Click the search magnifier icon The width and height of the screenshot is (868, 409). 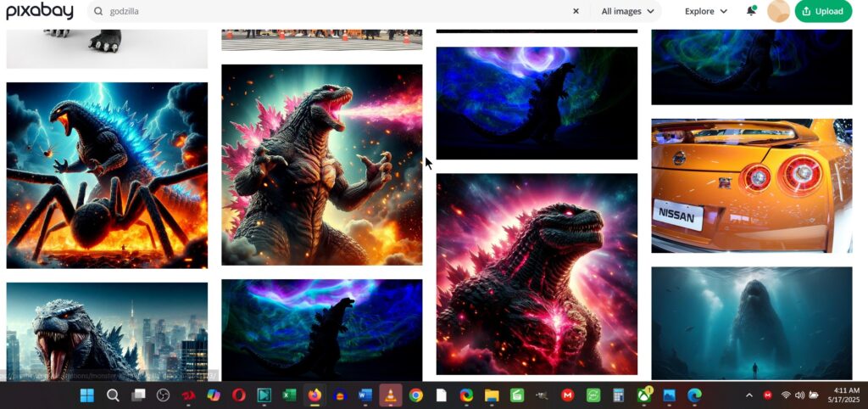pyautogui.click(x=98, y=11)
